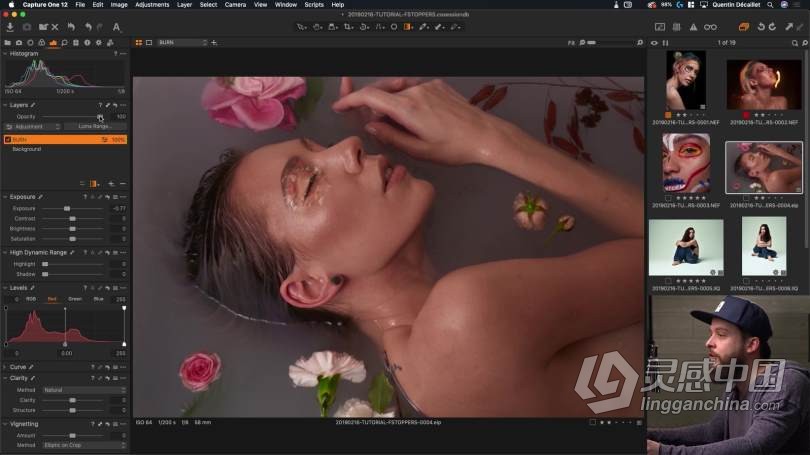Collapse the Histogram panel
Screen dimensions: 810x455
5,54
